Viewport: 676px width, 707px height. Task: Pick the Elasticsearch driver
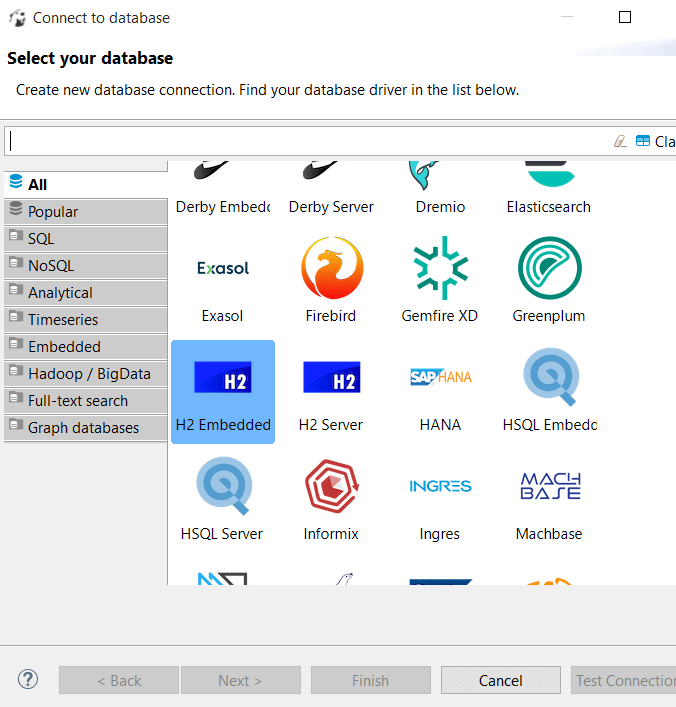click(x=549, y=189)
